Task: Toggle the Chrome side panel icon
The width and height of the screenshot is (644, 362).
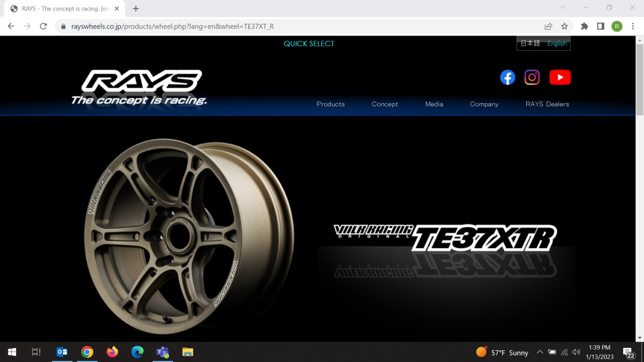Action: pyautogui.click(x=600, y=26)
